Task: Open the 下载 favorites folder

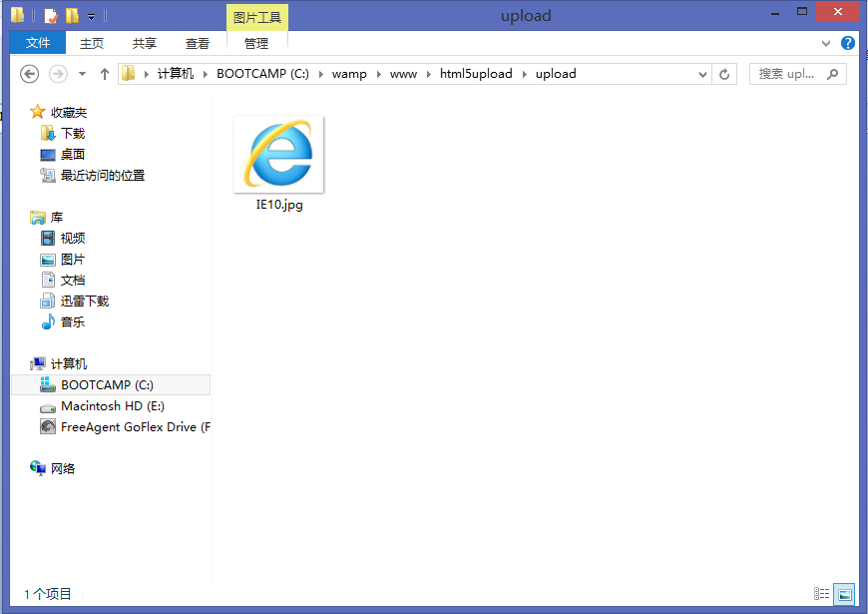Action: [x=73, y=134]
